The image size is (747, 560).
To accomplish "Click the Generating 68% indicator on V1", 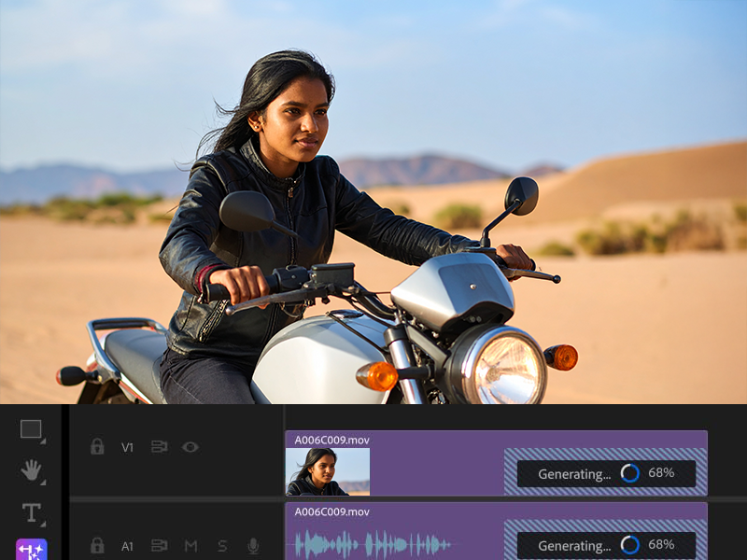I will coord(606,473).
